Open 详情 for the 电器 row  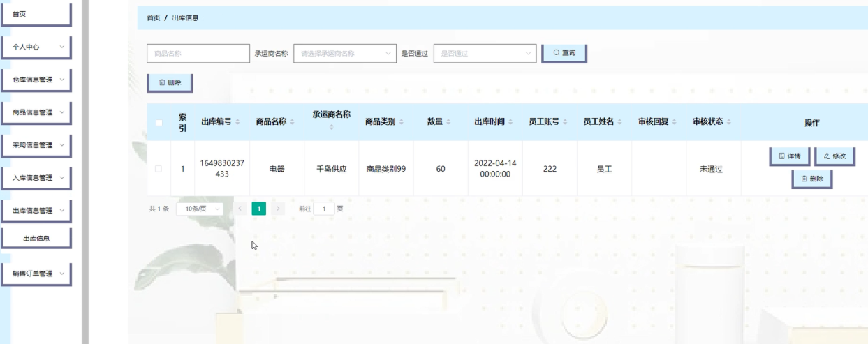[x=790, y=156]
